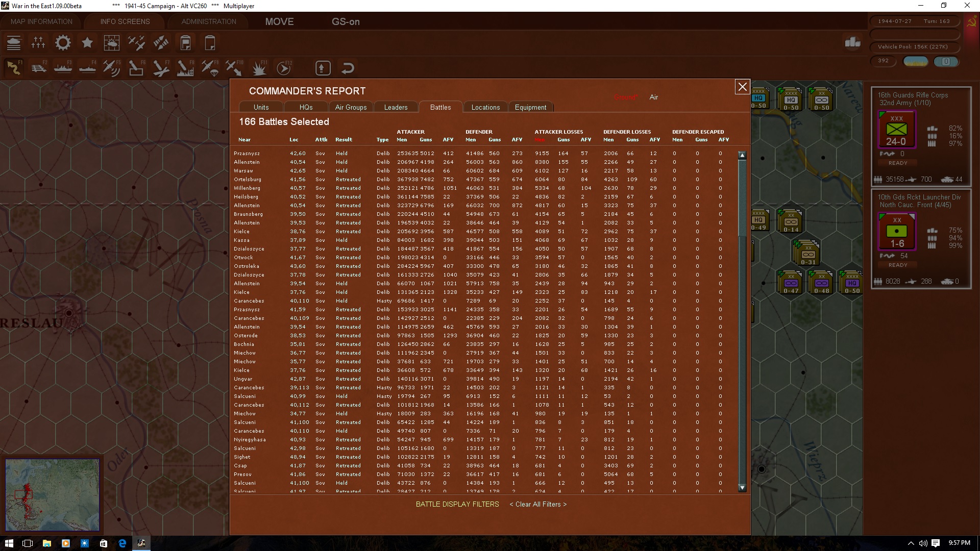Open the INFO SCREENS menu
980x551 pixels.
click(125, 21)
